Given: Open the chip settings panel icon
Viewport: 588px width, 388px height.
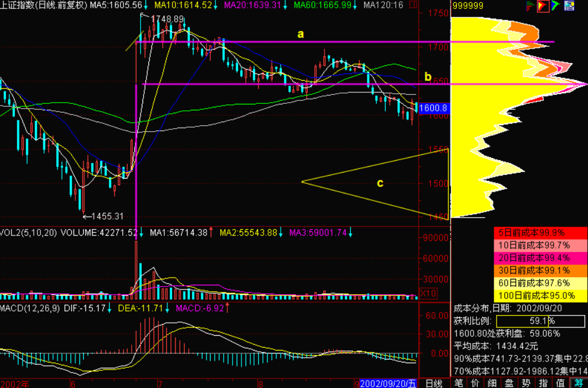Looking at the screenshot, I should click(x=568, y=7).
